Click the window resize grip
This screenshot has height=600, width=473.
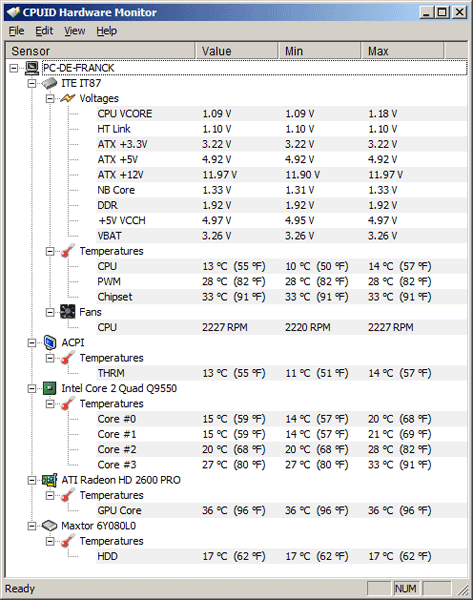pyautogui.click(x=463, y=590)
